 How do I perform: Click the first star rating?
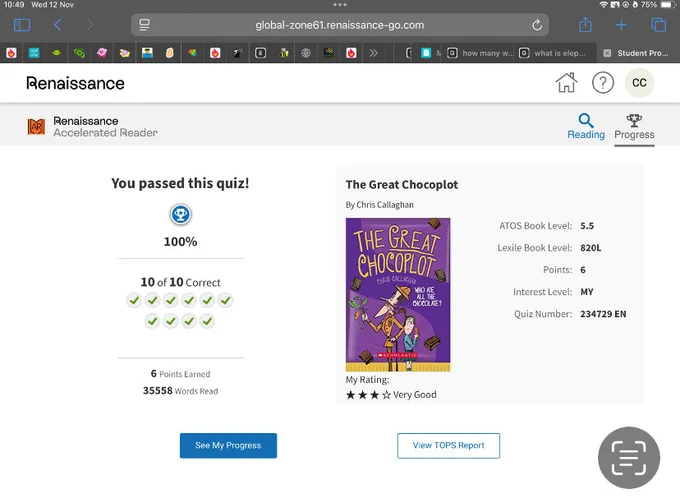[x=350, y=395]
